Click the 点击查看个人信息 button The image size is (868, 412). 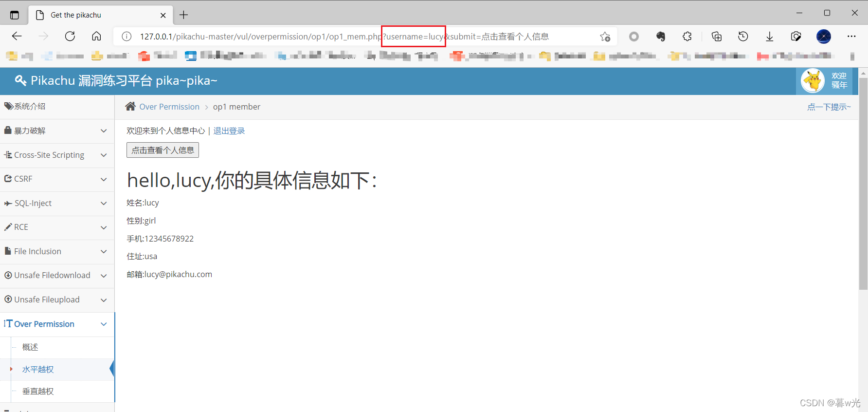point(163,150)
